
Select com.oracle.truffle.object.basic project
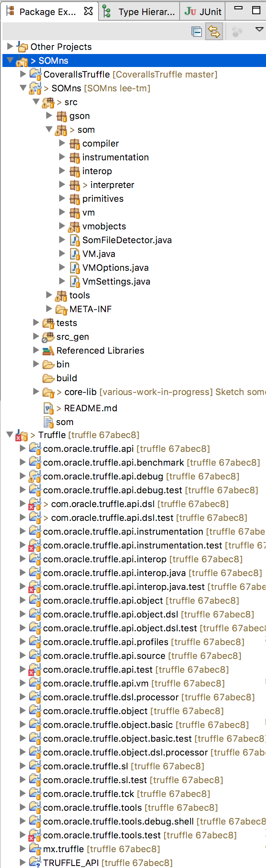[146, 725]
